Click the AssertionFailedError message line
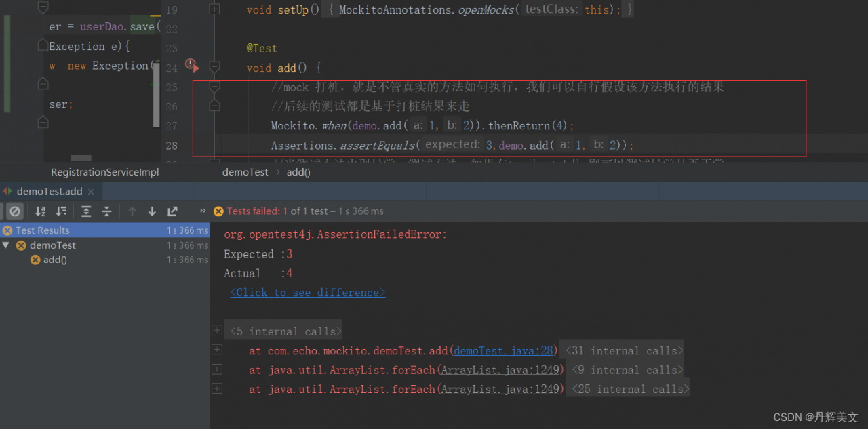Image resolution: width=868 pixels, height=429 pixels. point(336,234)
